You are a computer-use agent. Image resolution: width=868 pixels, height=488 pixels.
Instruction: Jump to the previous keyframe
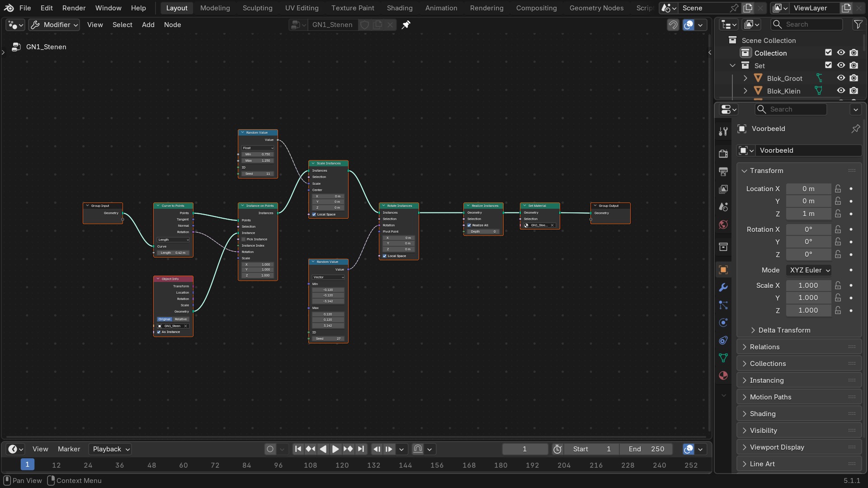(x=311, y=449)
